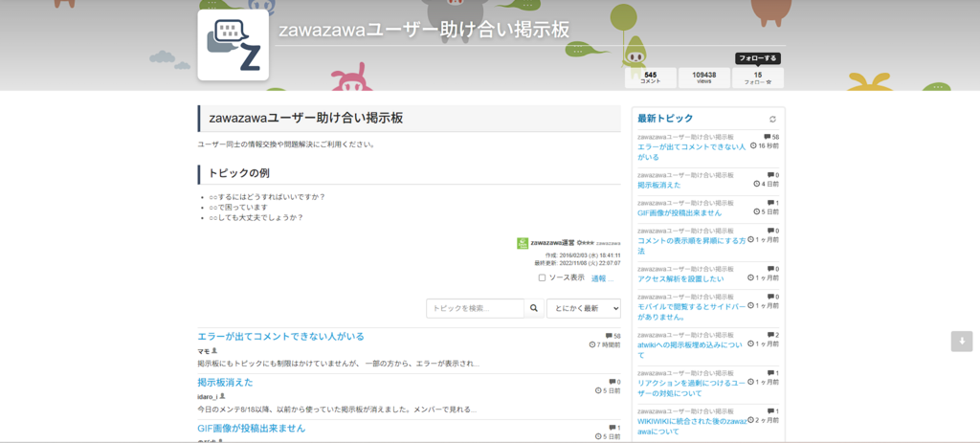
Task: Refresh the 最新トピック sidebar list
Action: tap(772, 119)
